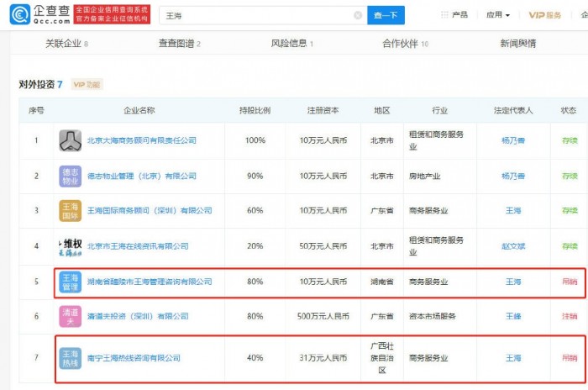Click the VIP功能 badge beside 对外投资
The width and height of the screenshot is (588, 390).
point(87,85)
